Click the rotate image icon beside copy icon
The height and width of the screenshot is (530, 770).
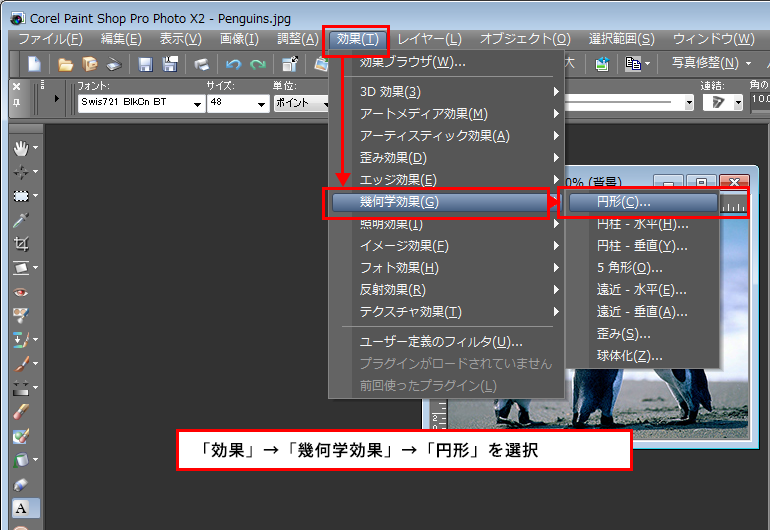tap(602, 64)
